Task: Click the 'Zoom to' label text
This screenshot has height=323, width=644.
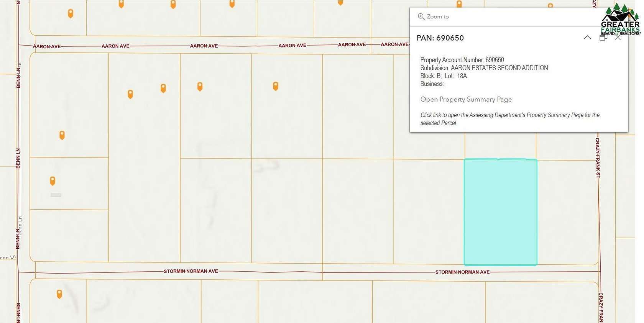Action: 438,16
